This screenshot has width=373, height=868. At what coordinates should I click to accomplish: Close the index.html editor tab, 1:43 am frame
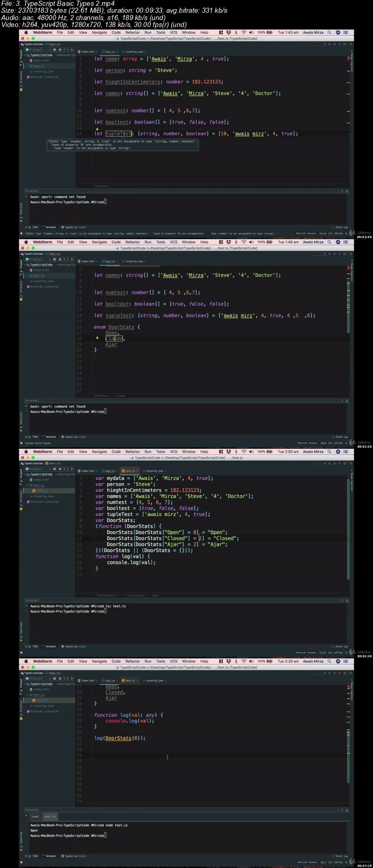click(x=97, y=52)
